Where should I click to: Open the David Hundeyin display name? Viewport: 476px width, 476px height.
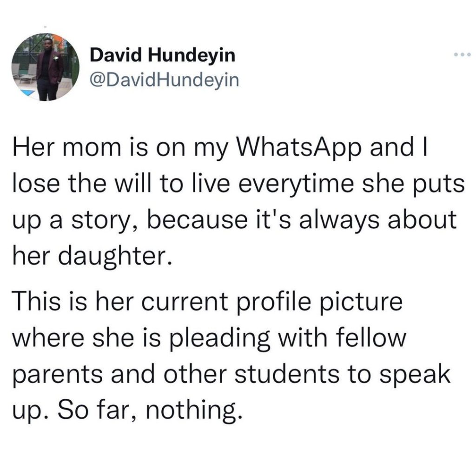162,57
